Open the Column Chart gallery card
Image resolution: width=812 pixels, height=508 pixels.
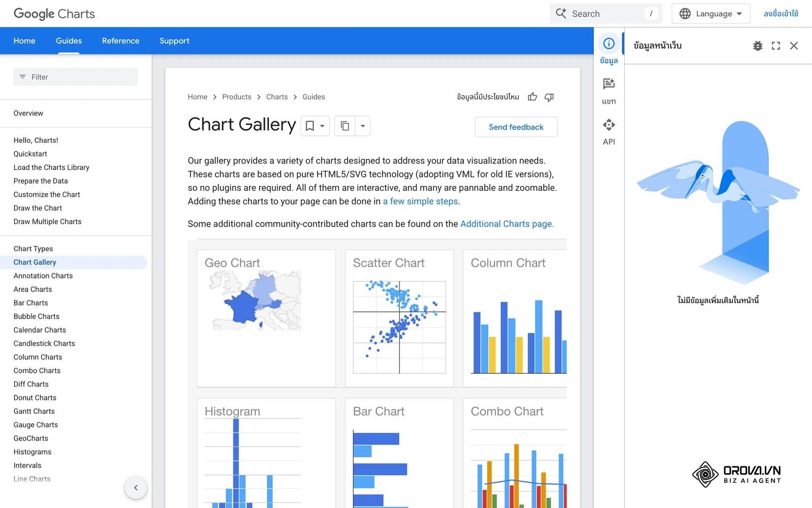515,319
